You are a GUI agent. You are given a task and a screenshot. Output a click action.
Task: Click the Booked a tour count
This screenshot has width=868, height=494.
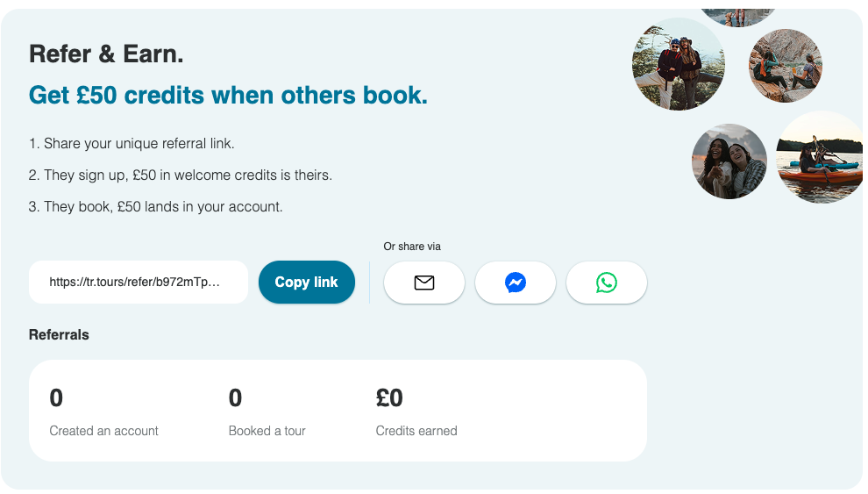(x=235, y=397)
